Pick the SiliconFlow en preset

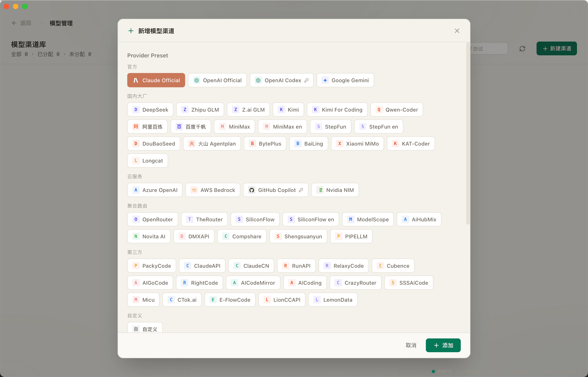click(311, 219)
